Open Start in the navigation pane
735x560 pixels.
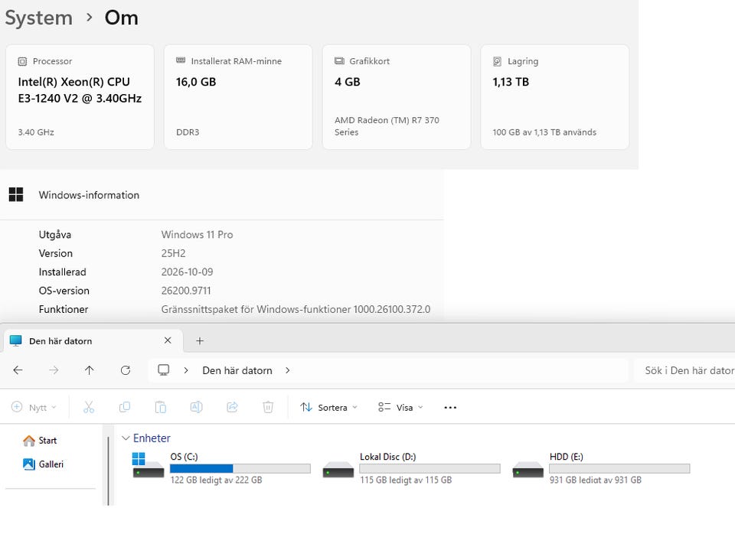point(41,441)
